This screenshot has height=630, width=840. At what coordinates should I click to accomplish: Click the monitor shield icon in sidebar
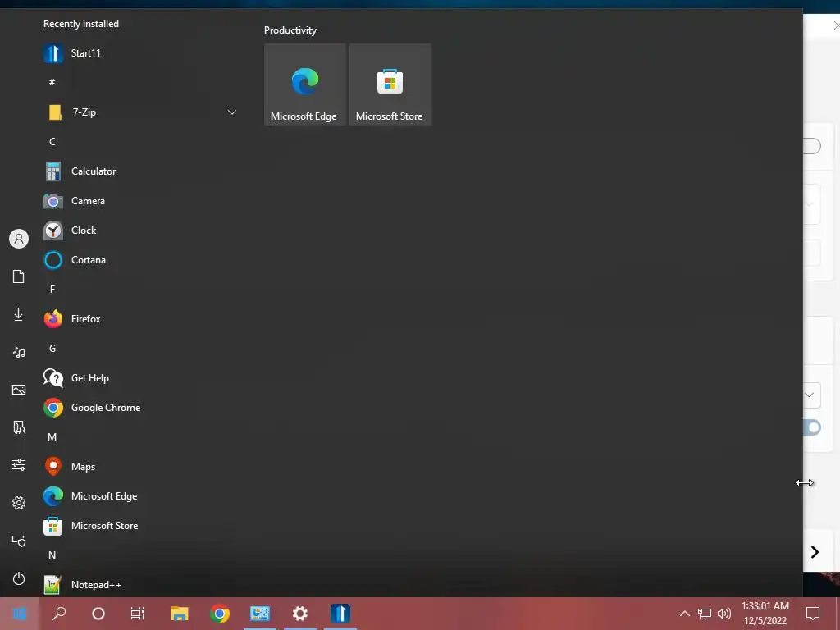(19, 541)
